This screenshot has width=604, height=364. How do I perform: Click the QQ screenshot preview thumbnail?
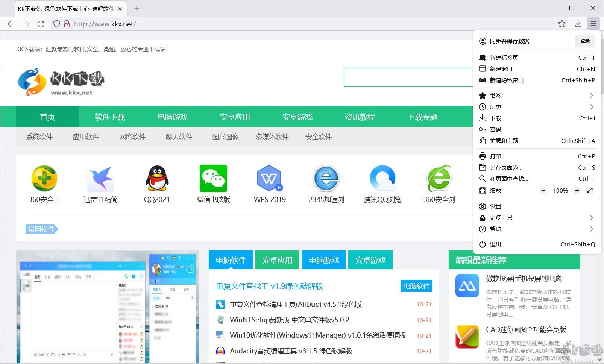(x=108, y=307)
